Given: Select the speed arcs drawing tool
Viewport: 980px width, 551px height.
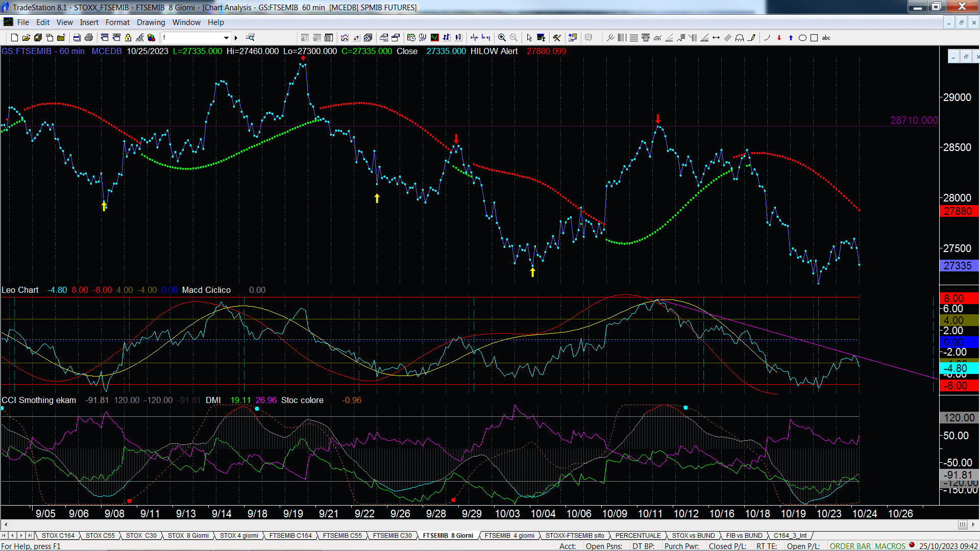Looking at the screenshot, I should pos(657,38).
